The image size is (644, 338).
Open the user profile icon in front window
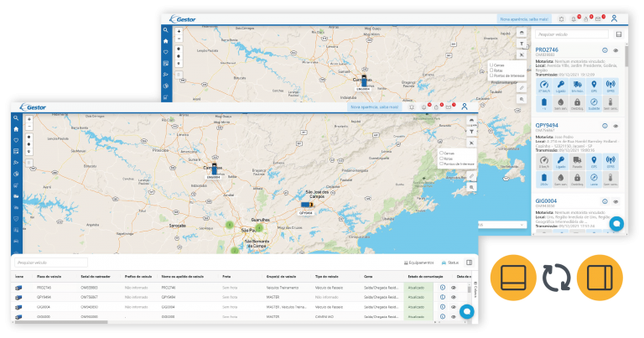point(465,107)
